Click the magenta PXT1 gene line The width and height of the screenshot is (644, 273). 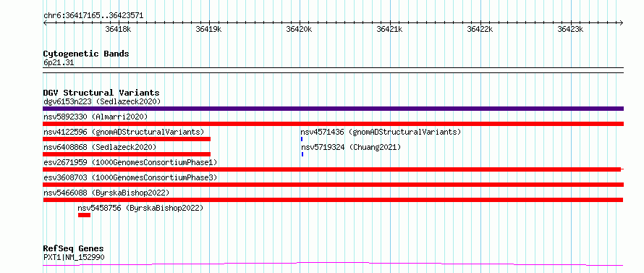(x=333, y=264)
